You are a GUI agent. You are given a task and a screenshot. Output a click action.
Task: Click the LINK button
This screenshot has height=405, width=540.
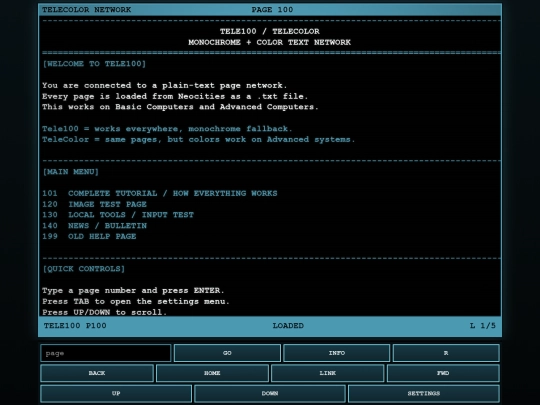point(328,373)
